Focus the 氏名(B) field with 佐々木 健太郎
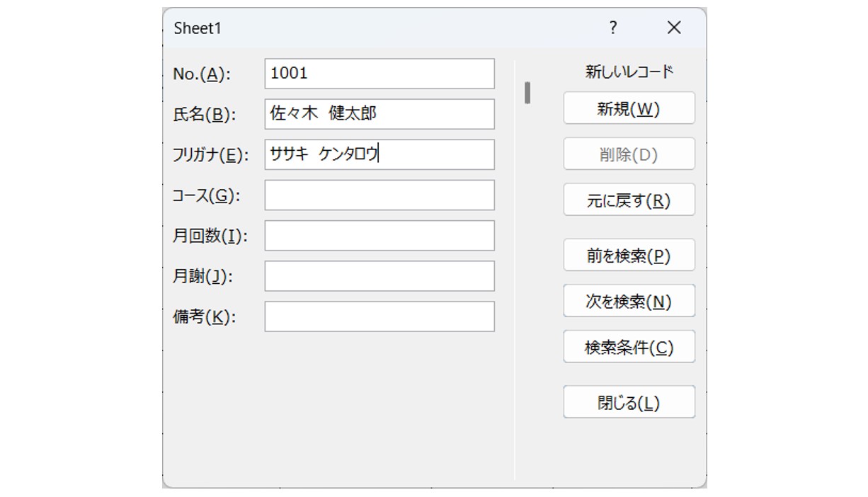868x497 pixels. pos(379,114)
